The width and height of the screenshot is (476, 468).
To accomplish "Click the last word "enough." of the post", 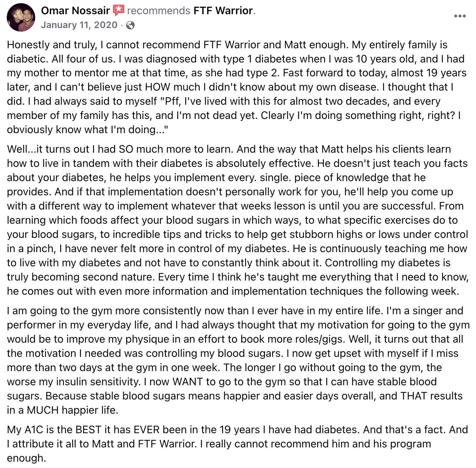I will point(26,458).
